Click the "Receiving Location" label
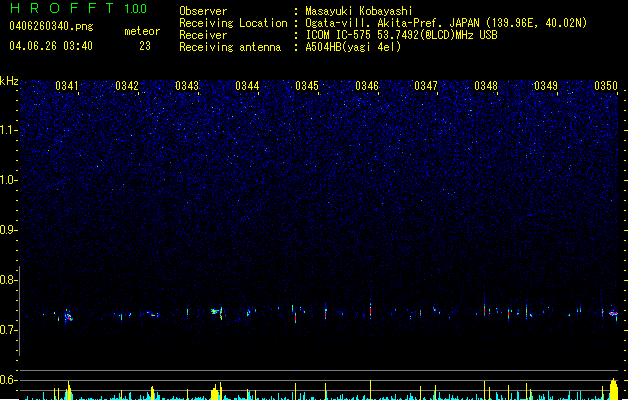 click(233, 23)
